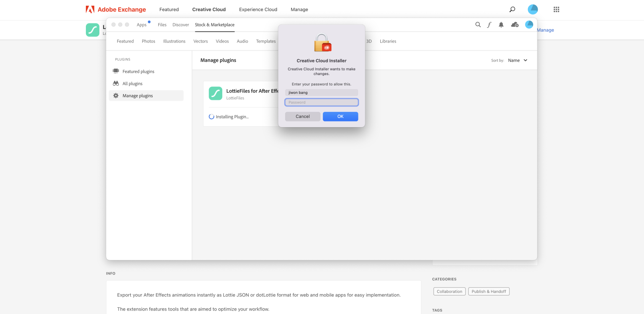Screen dimensions: 644x314
Task: Click the Publish & Handoff category tag
Action: click(x=489, y=291)
